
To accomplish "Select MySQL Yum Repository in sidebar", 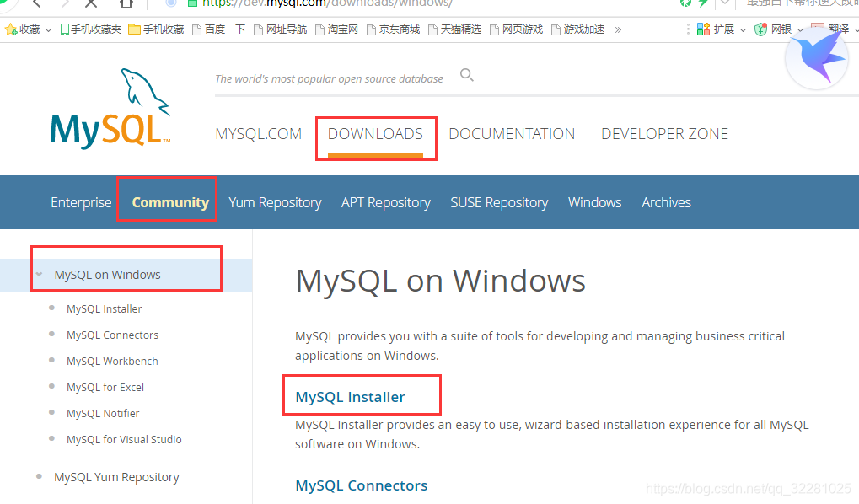I will (x=116, y=477).
